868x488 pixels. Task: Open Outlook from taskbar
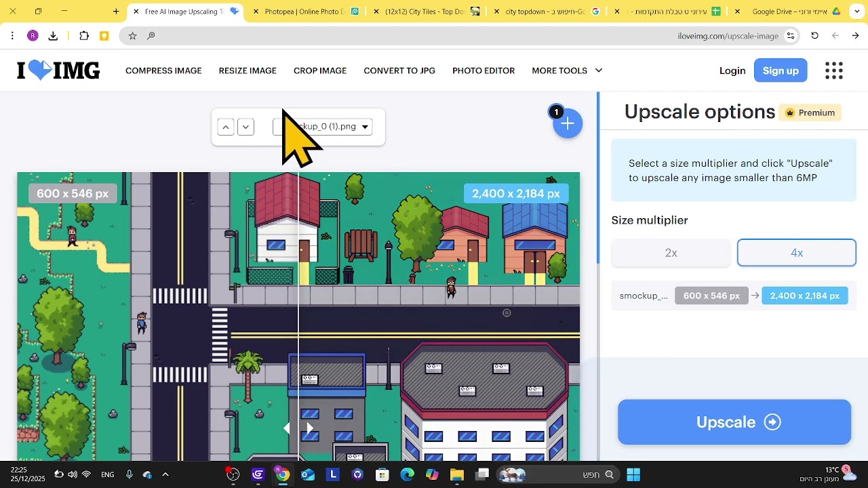[x=307, y=474]
